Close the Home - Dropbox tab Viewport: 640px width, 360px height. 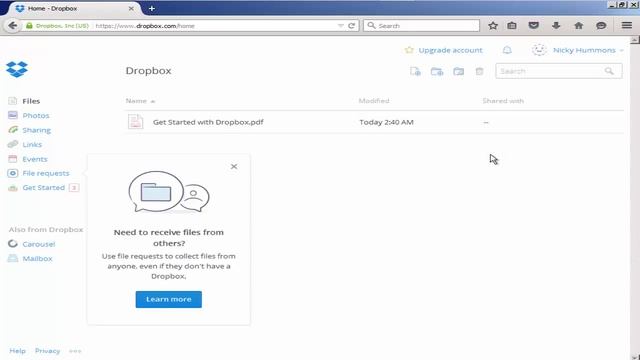[131, 8]
